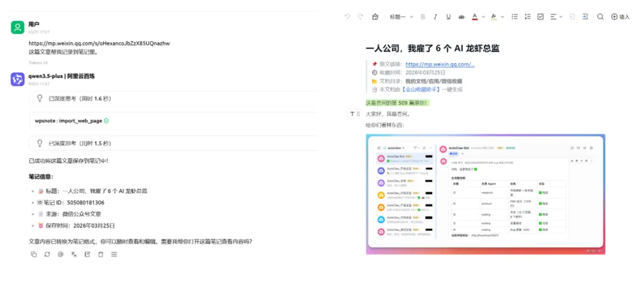This screenshot has width=644, height=305.
Task: Click the weixin URL in user message
Action: tap(99, 43)
